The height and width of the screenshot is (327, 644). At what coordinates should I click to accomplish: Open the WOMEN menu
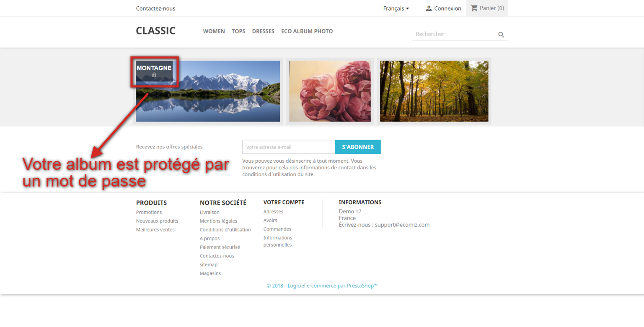[214, 31]
